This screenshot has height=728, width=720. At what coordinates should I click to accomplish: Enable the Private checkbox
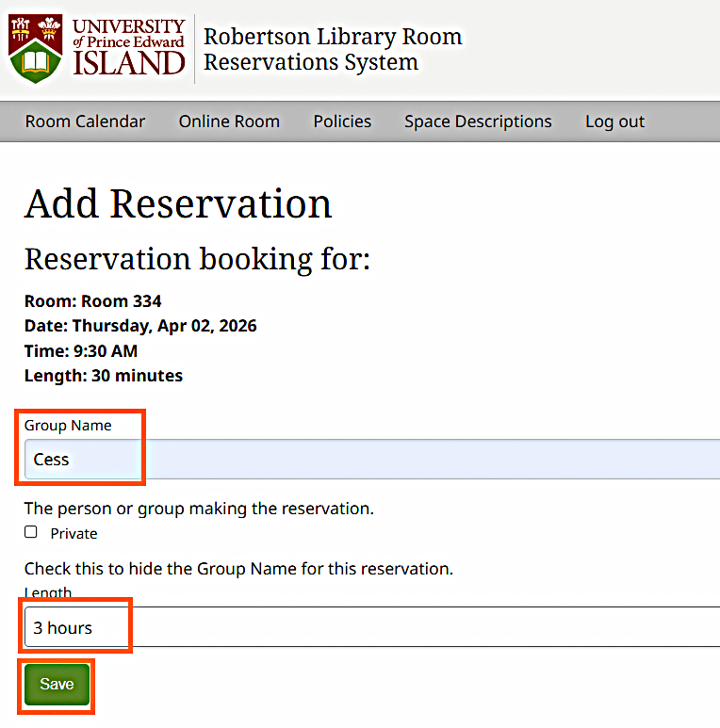coord(31,532)
